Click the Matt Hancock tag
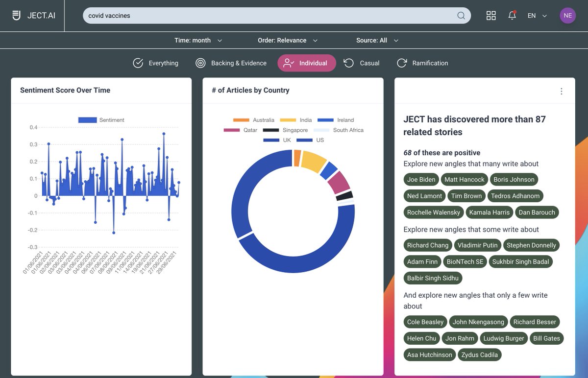Screen dimensions: 588x378 coord(464,180)
